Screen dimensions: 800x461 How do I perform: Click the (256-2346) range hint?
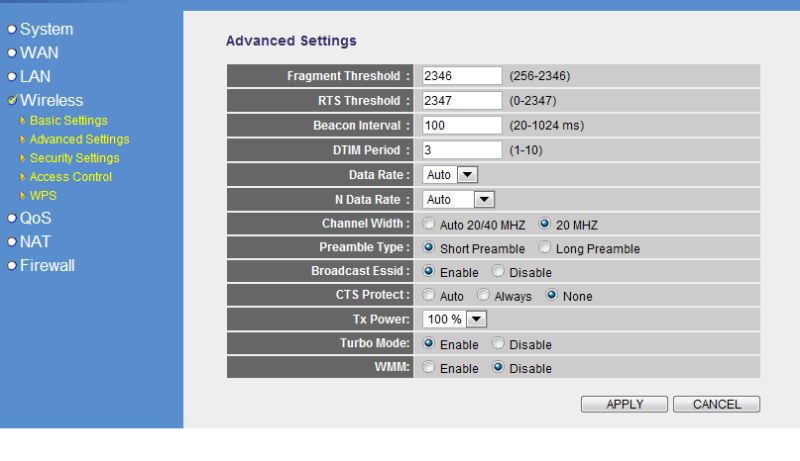tap(540, 76)
